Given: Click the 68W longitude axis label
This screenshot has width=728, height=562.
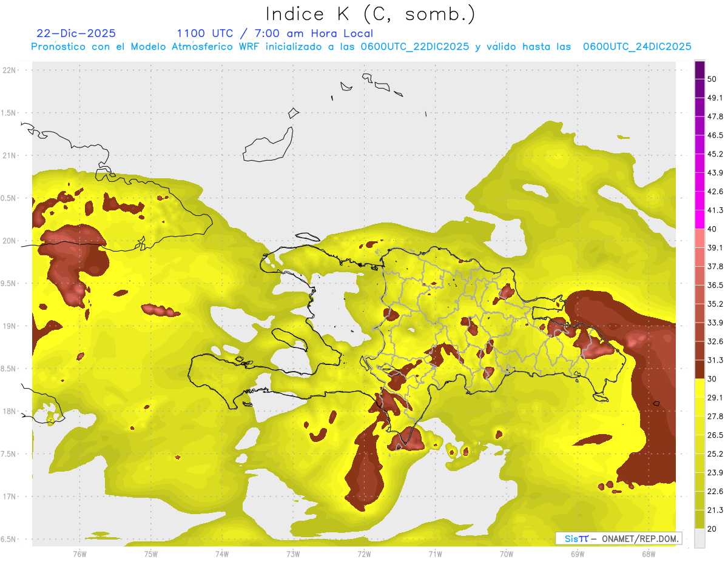Looking at the screenshot, I should coord(648,554).
